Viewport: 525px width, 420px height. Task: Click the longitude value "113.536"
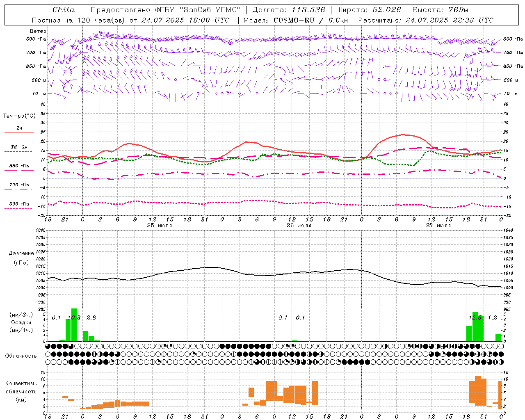(308, 10)
